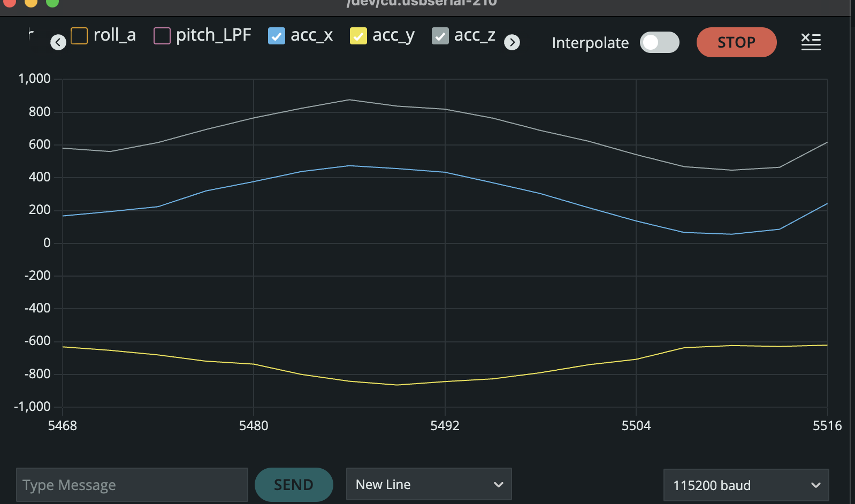Click x-axis tick label 5504

point(636,426)
